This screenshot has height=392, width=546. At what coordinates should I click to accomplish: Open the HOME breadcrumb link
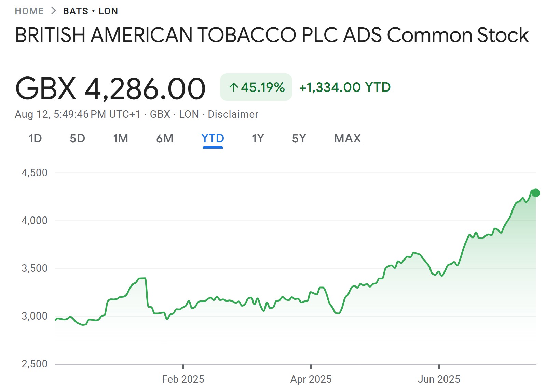click(29, 11)
